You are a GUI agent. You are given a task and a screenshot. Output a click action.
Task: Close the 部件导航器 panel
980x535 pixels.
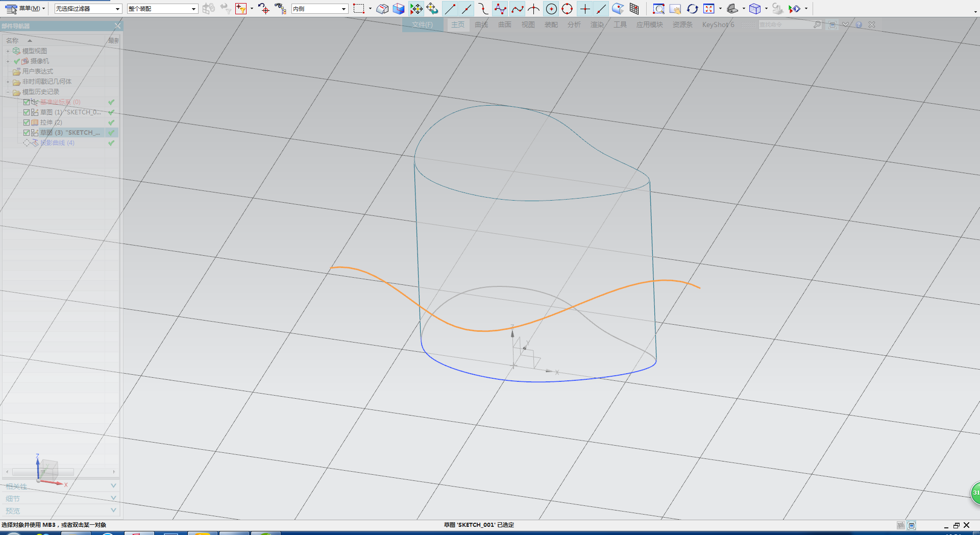pyautogui.click(x=118, y=26)
